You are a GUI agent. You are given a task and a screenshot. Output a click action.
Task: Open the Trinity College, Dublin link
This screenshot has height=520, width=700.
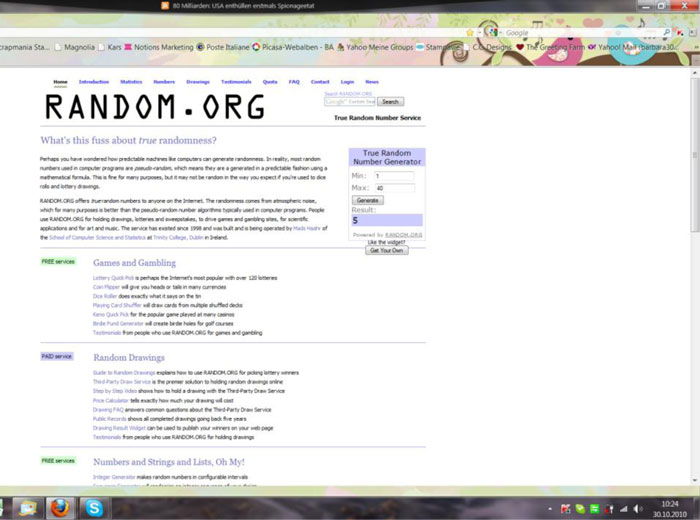pyautogui.click(x=178, y=237)
